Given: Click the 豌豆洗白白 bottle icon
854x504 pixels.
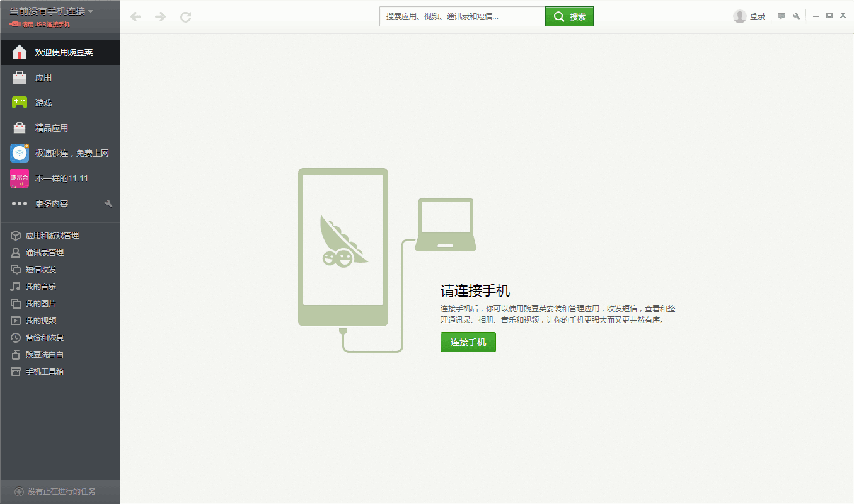Looking at the screenshot, I should pos(16,355).
